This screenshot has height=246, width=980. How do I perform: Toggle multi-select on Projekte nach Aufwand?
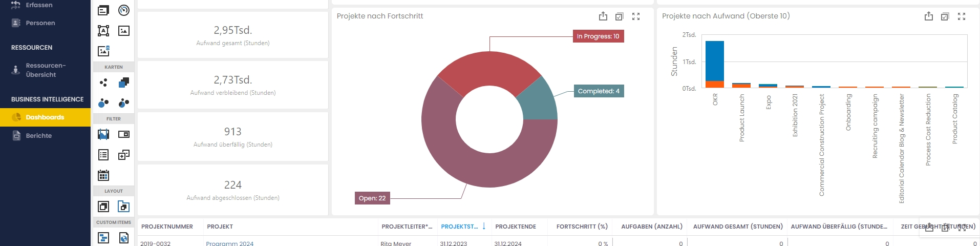(x=945, y=16)
